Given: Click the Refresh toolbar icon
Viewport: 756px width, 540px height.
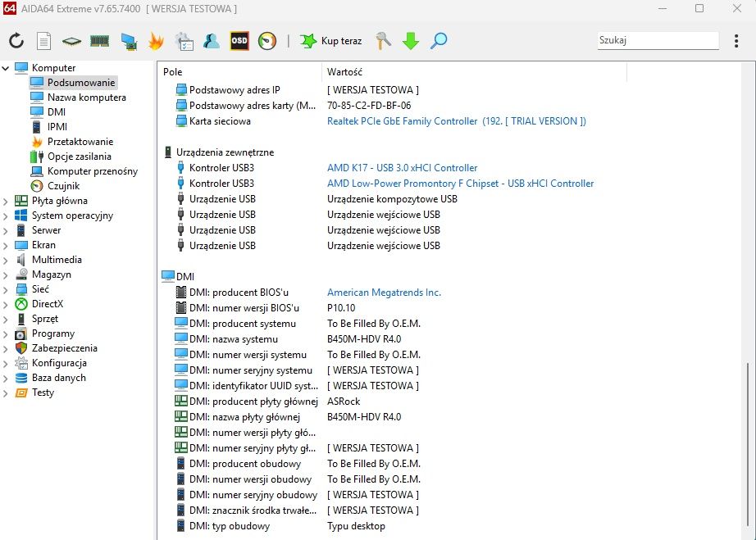Looking at the screenshot, I should point(16,41).
